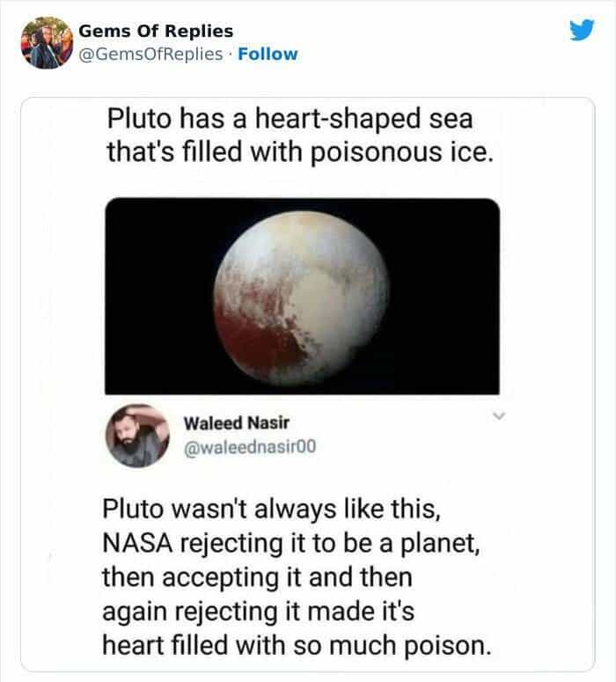The image size is (616, 682).
Task: Click the line "again rejecting it made it's"
Action: click(264, 611)
